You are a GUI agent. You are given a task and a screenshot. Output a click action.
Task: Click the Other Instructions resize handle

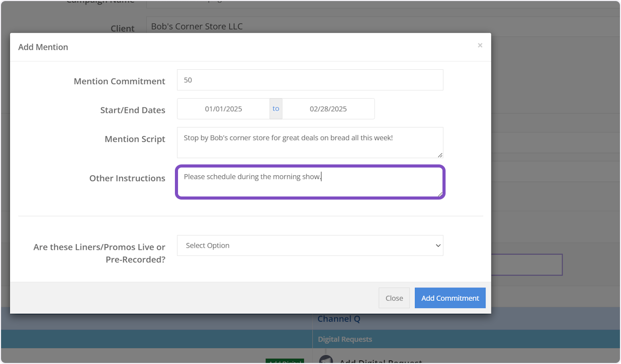click(x=440, y=194)
